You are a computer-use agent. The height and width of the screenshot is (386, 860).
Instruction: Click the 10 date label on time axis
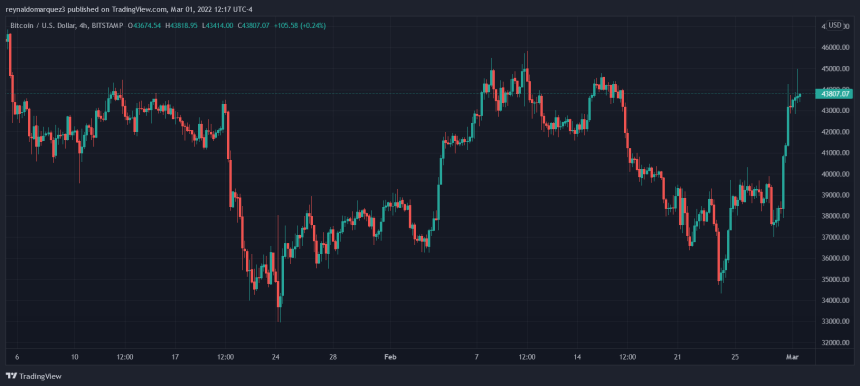pos(75,357)
